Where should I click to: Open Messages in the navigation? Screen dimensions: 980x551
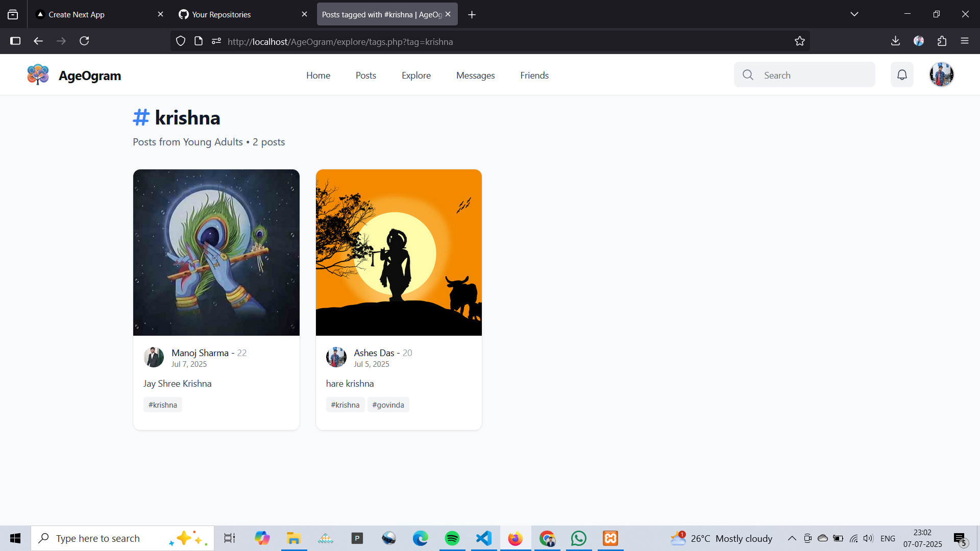(475, 75)
